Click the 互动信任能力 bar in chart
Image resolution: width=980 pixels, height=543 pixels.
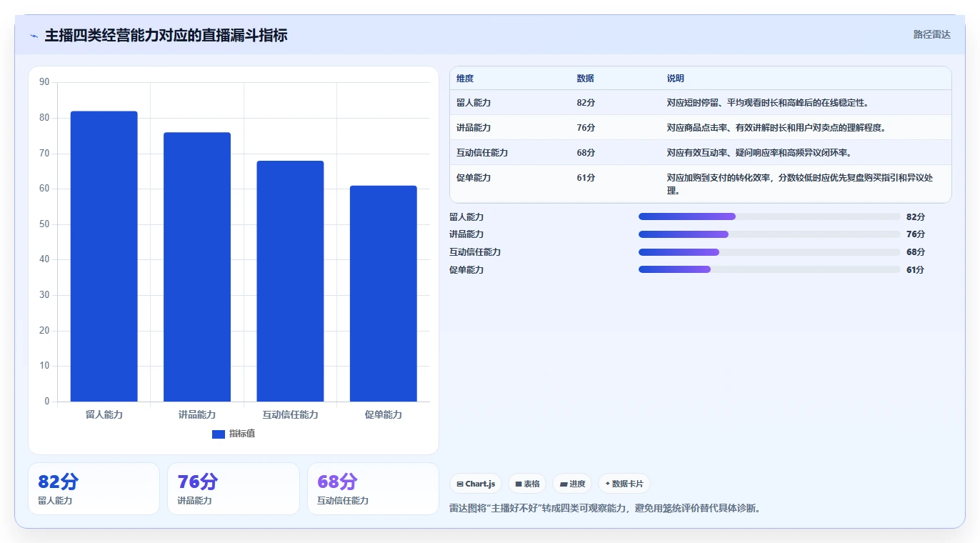click(290, 282)
